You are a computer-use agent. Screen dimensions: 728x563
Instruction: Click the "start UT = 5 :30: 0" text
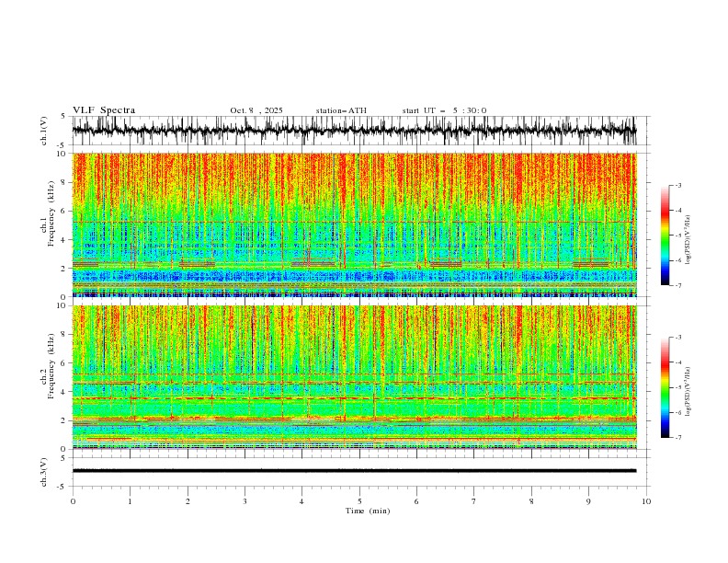pyautogui.click(x=444, y=110)
